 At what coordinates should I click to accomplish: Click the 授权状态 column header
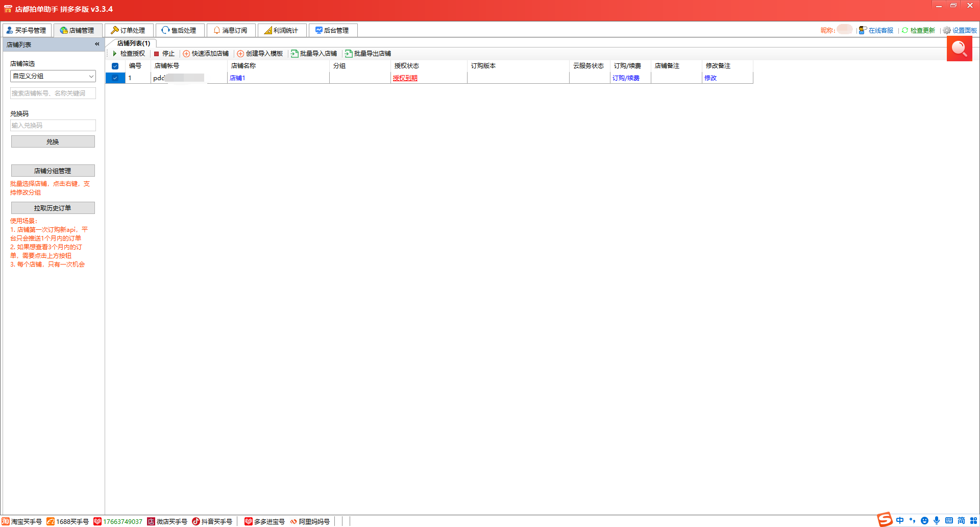coord(429,66)
